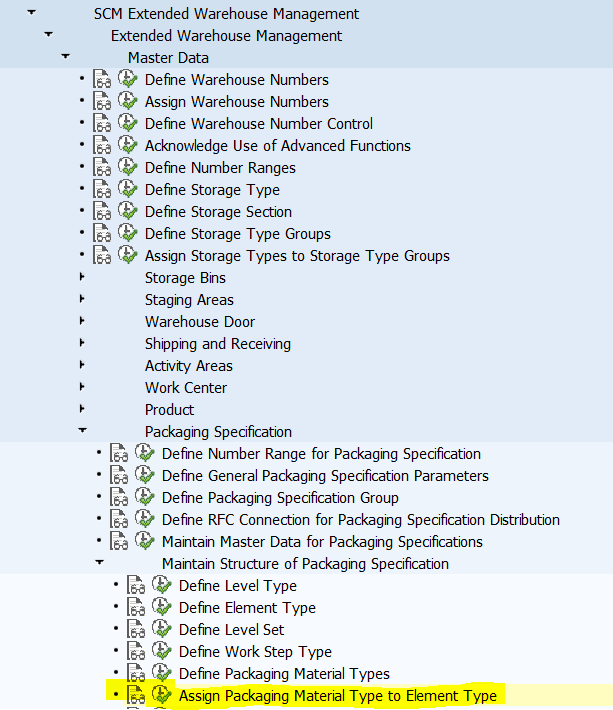Execute activity icon for Define Packaging Material Types
613x710 pixels.
pos(162,673)
